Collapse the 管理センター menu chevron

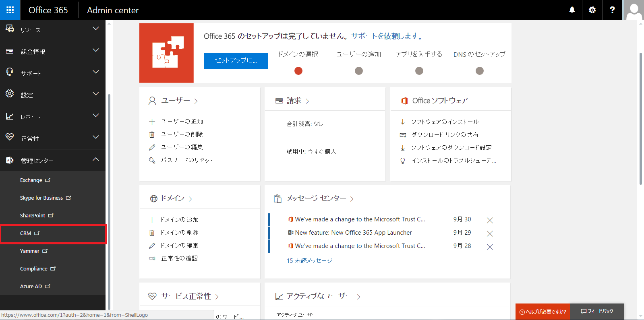96,159
